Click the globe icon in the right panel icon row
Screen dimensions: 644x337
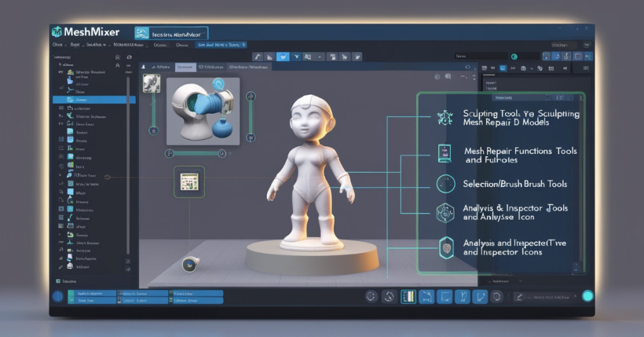point(523,69)
